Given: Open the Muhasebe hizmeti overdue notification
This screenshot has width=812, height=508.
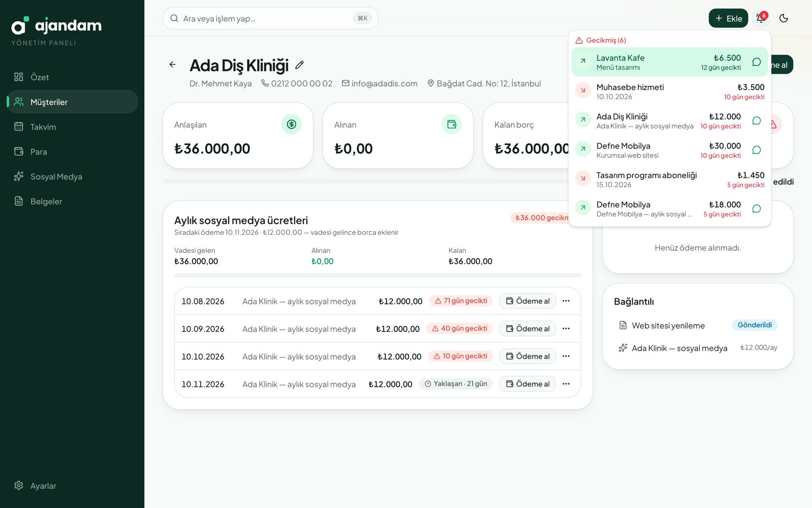Looking at the screenshot, I should [x=669, y=91].
